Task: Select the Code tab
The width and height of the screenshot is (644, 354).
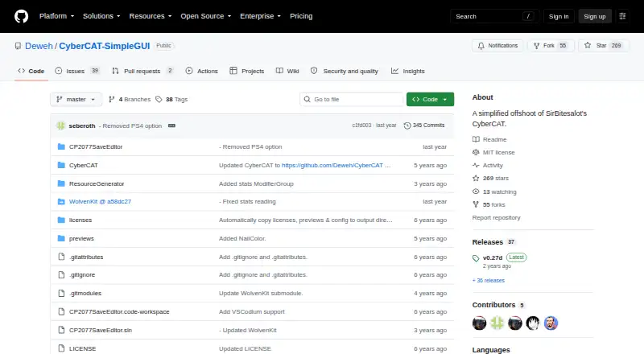Action: (x=31, y=71)
